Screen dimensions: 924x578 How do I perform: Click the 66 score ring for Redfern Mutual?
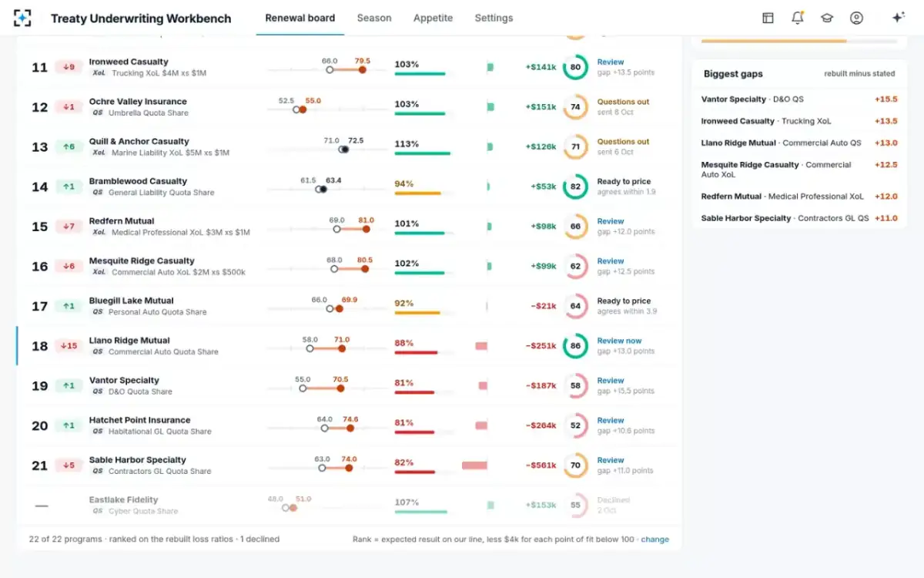[x=575, y=227]
